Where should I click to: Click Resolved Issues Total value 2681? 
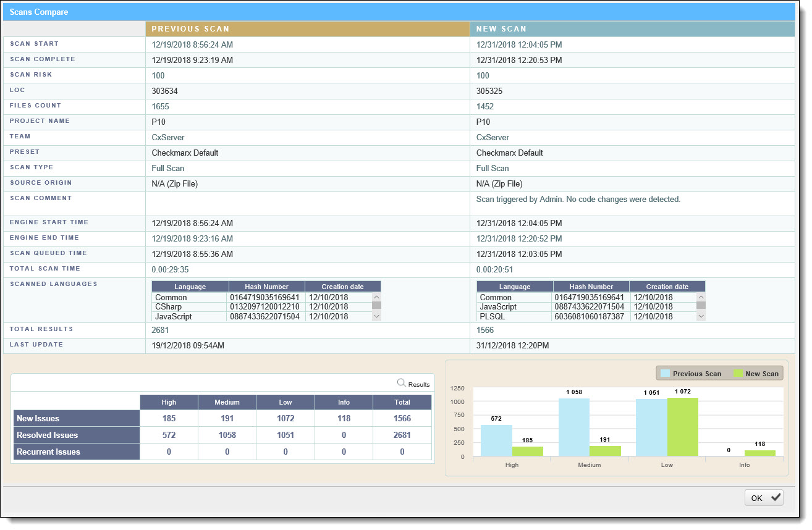402,435
